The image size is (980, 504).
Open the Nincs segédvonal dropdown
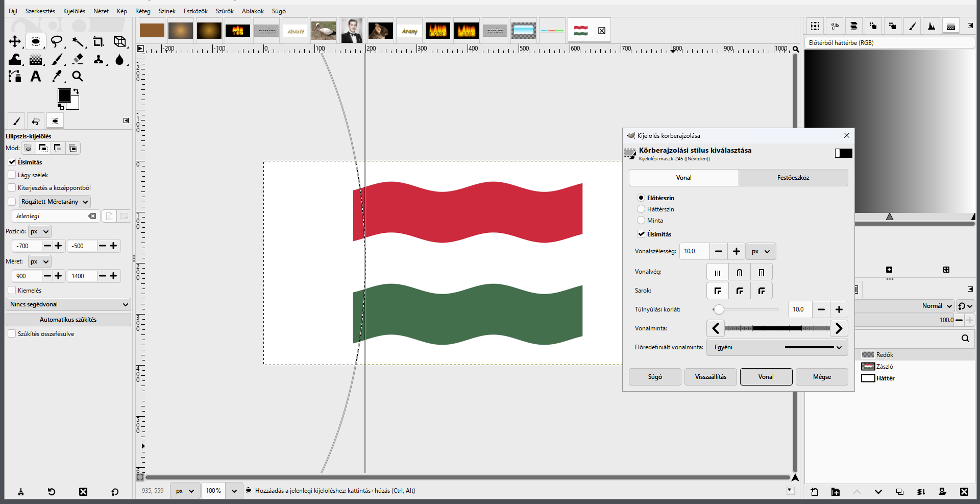pyautogui.click(x=68, y=304)
